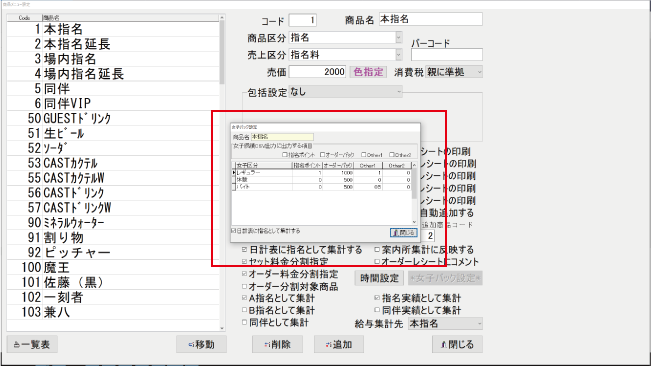Enable the オーダー分割対象商品 checkbox
The image size is (651, 366).
pos(245,286)
